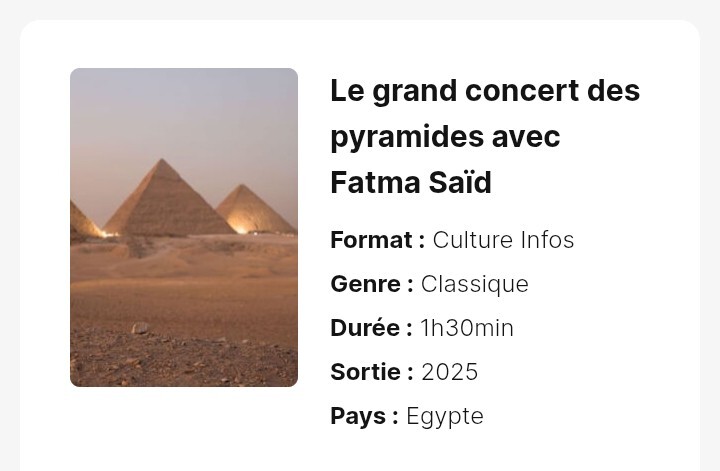Open the pyramids poster thumbnail
The image size is (720, 471).
click(184, 227)
